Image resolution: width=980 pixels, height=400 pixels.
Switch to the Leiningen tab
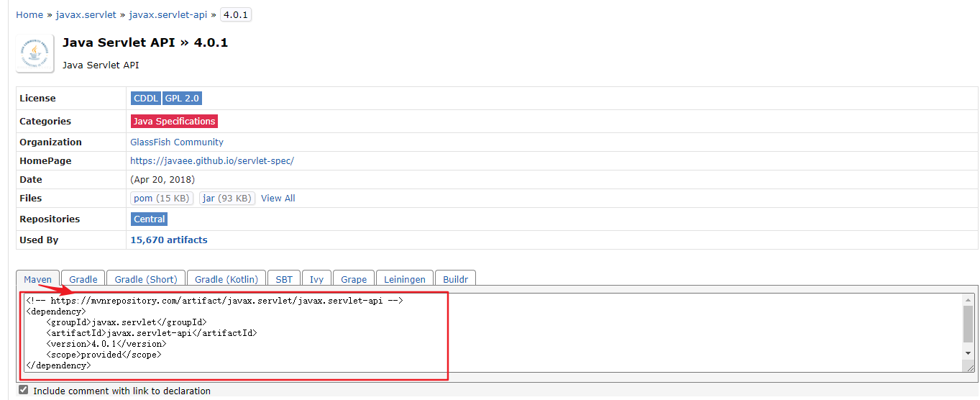[x=405, y=279]
